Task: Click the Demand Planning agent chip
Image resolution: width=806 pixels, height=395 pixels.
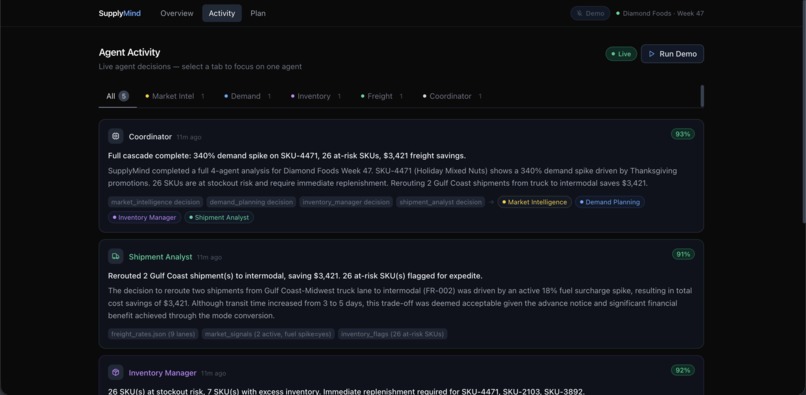Action: (610, 202)
